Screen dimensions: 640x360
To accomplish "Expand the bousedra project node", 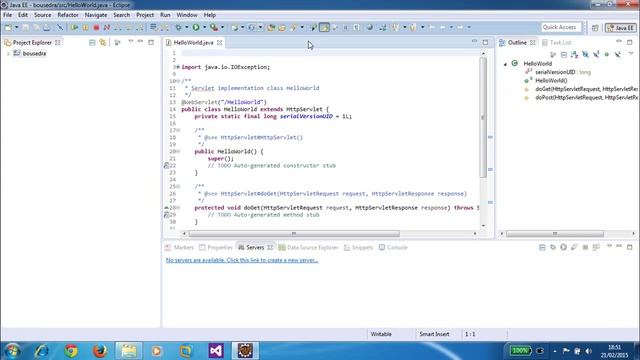I will (8, 53).
